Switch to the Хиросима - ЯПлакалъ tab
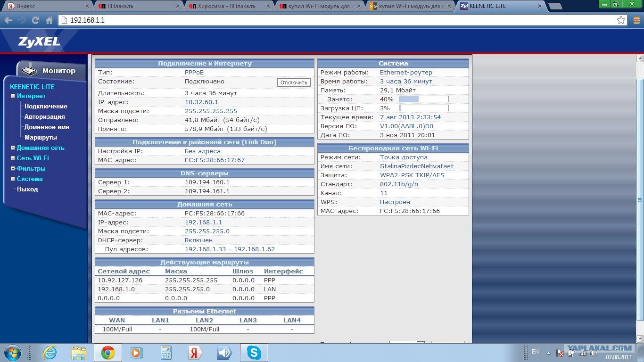Image resolution: width=644 pixels, height=362 pixels. 229,6
